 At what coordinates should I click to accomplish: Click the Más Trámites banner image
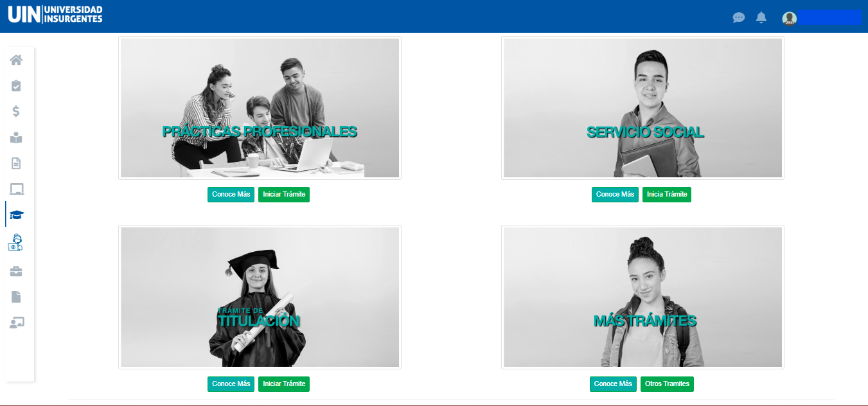tap(642, 297)
